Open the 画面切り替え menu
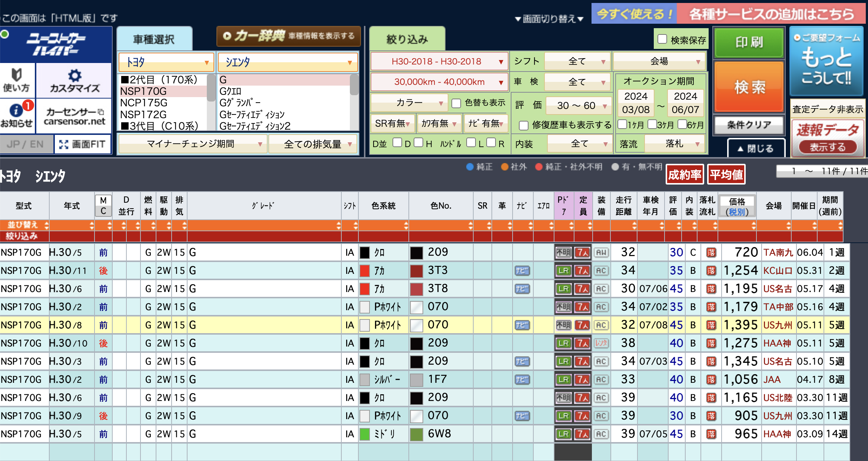 (x=549, y=19)
